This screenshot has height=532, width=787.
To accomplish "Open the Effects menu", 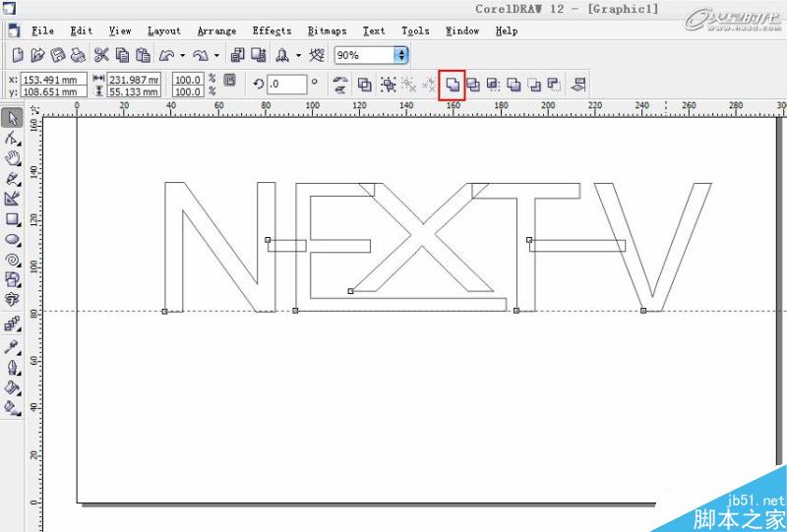I will click(x=272, y=31).
